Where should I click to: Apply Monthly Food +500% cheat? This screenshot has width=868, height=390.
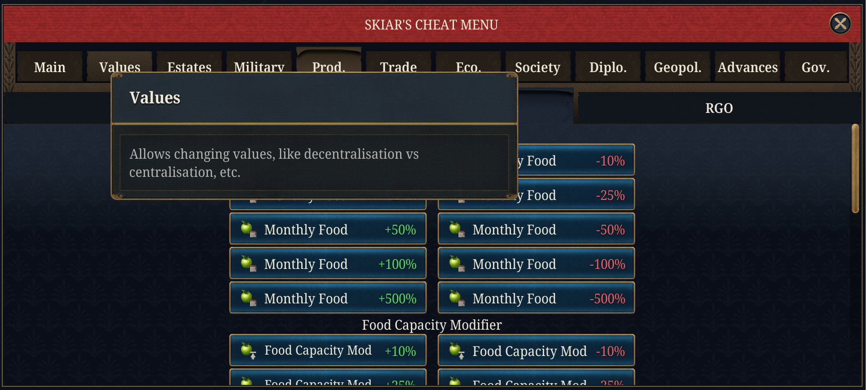click(328, 298)
